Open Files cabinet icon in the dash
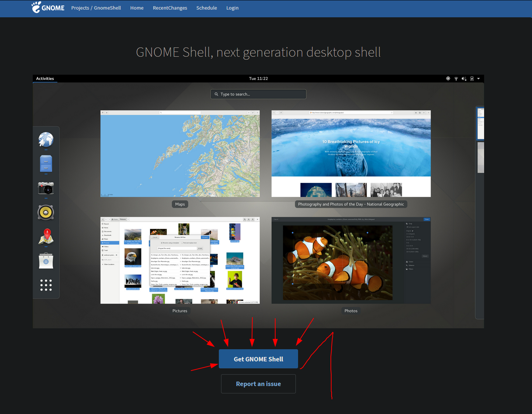The height and width of the screenshot is (414, 532). coord(46,164)
